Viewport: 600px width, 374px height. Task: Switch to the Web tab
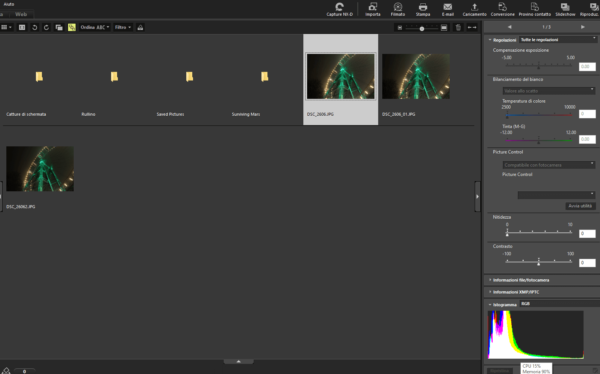(21, 14)
